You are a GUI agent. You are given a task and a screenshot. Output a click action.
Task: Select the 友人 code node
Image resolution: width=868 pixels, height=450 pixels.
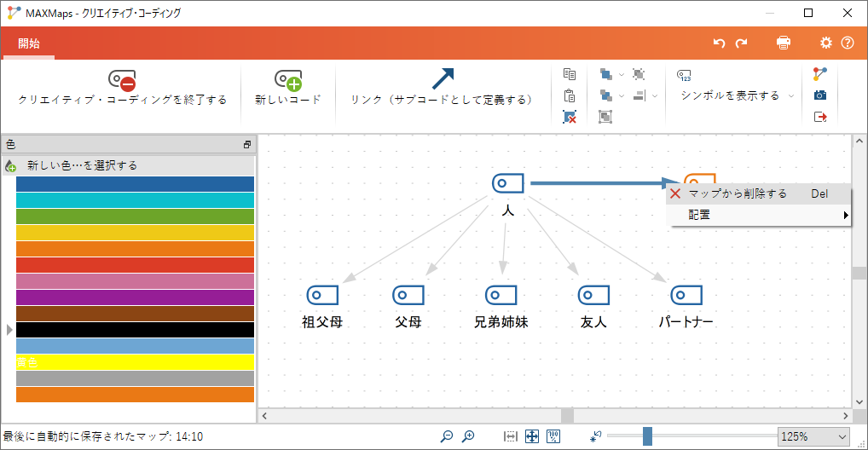tap(594, 295)
